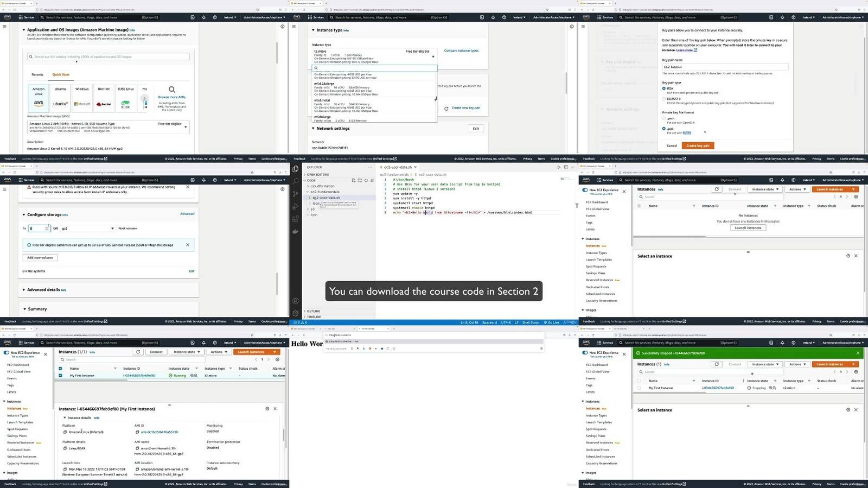Choose the .pem private key file format
This screenshot has height=488, width=868.
pos(664,118)
